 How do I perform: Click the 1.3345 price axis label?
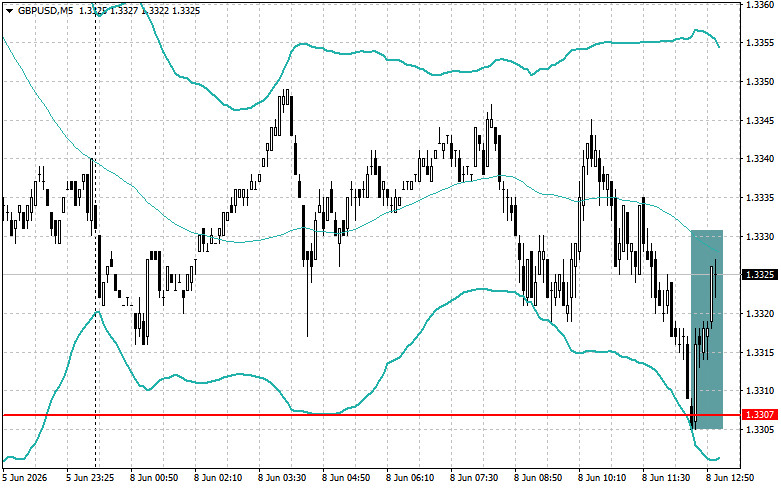coord(760,121)
